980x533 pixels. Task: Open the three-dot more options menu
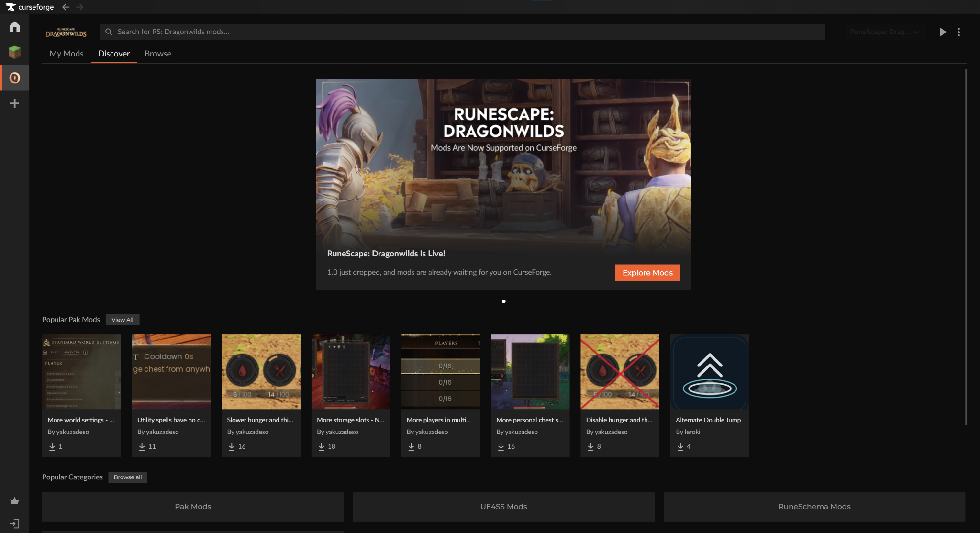pyautogui.click(x=958, y=32)
